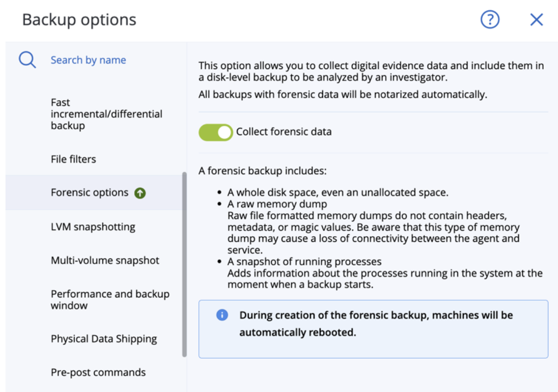The width and height of the screenshot is (558, 392).
Task: Open LVM snapshotting settings
Action: pos(93,227)
